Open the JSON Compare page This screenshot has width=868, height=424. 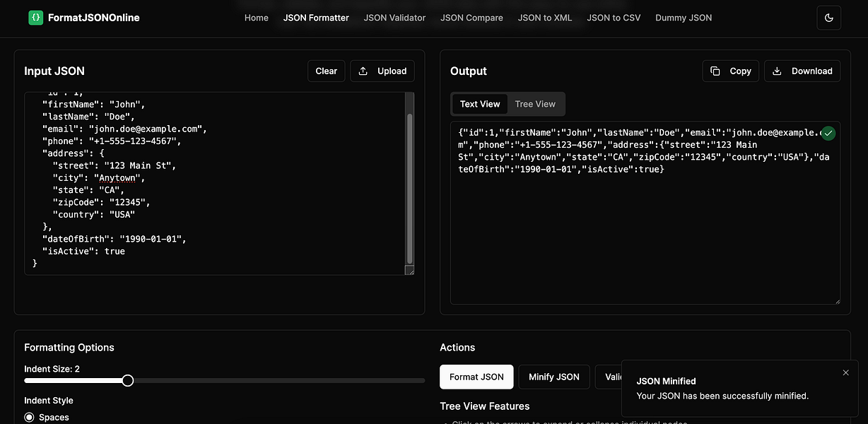pyautogui.click(x=471, y=18)
